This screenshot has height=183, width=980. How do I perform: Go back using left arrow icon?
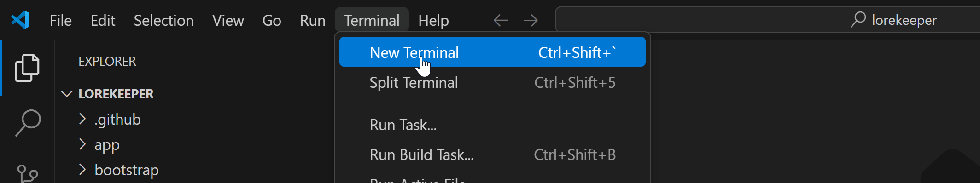point(501,20)
